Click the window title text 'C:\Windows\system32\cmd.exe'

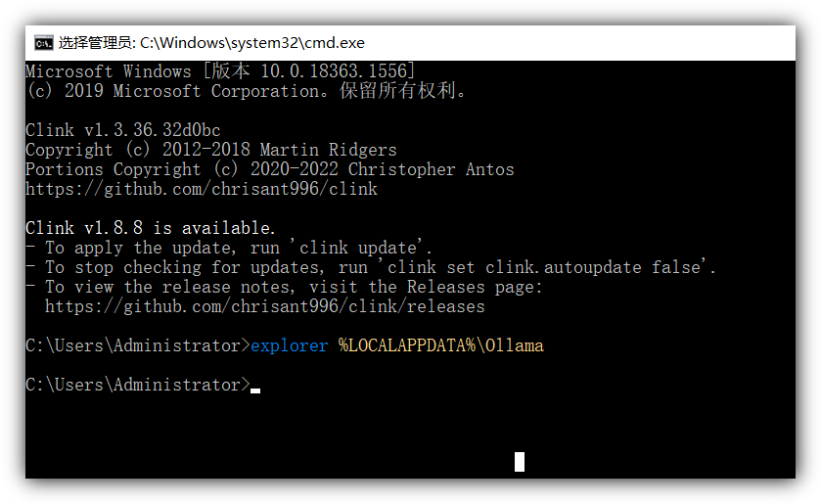click(x=251, y=42)
